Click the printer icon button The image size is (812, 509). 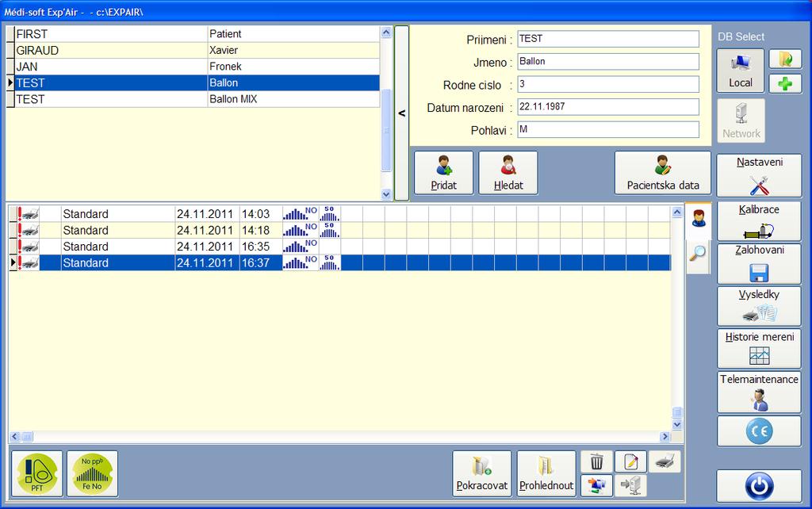coord(665,461)
